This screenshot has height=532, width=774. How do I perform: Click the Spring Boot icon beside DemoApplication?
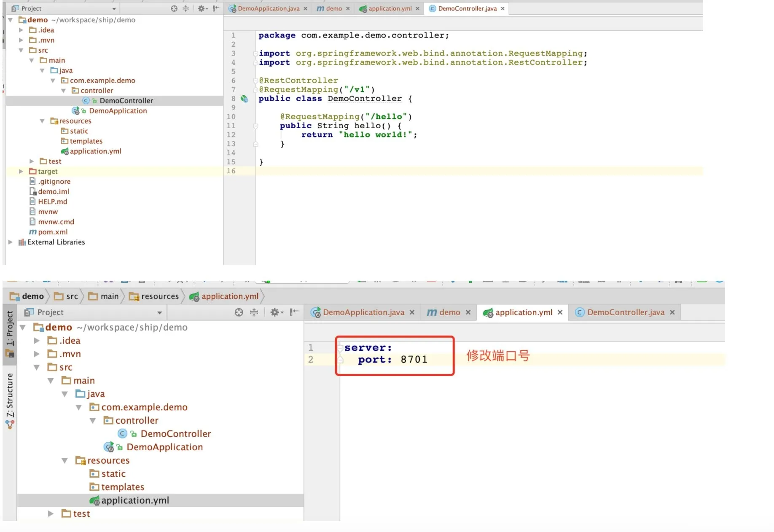point(76,110)
